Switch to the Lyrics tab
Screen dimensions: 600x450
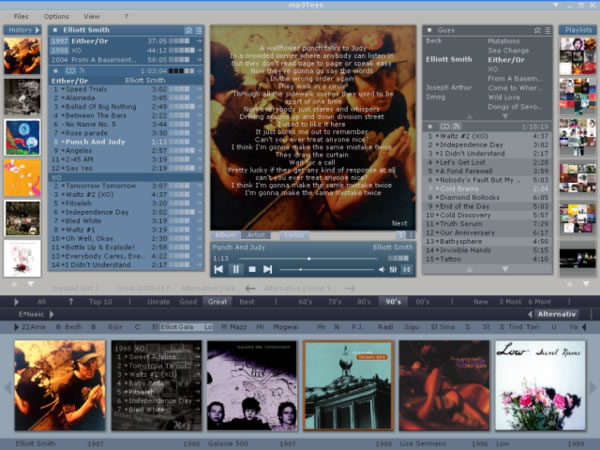[x=294, y=235]
